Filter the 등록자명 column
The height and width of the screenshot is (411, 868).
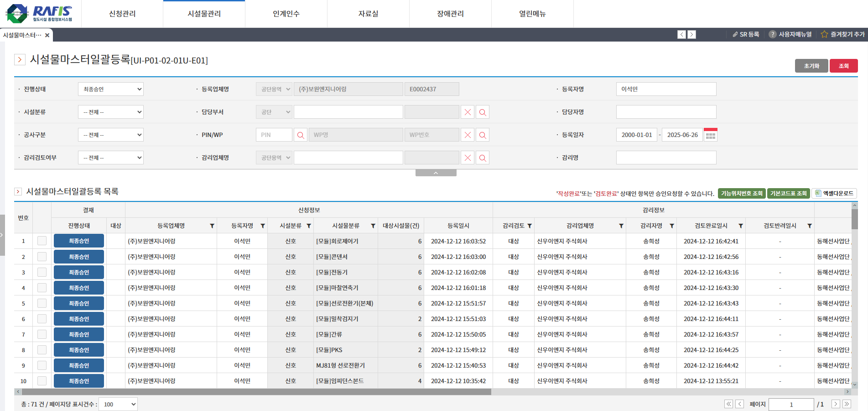point(263,226)
